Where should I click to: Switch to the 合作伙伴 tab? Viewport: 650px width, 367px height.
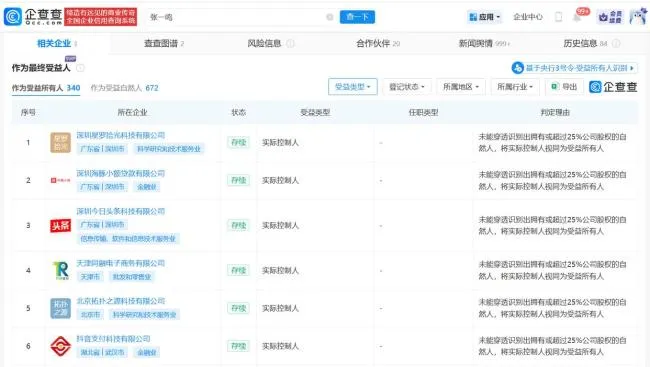pyautogui.click(x=378, y=43)
